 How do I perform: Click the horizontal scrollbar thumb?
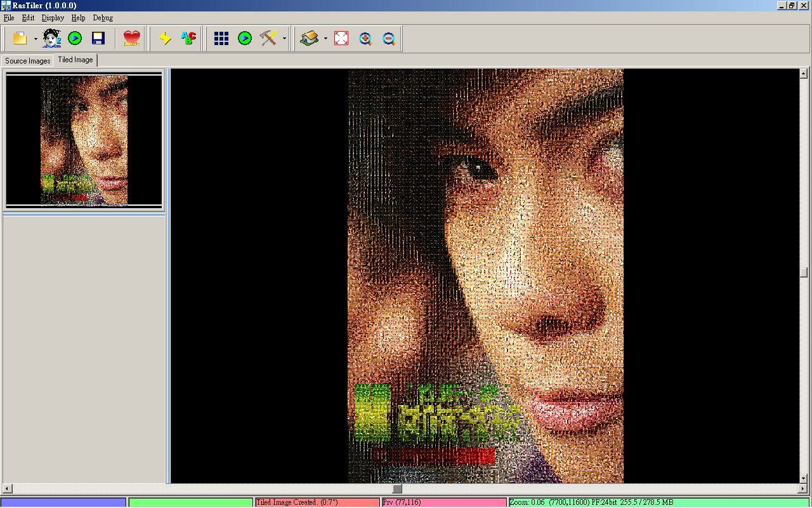tap(397, 489)
